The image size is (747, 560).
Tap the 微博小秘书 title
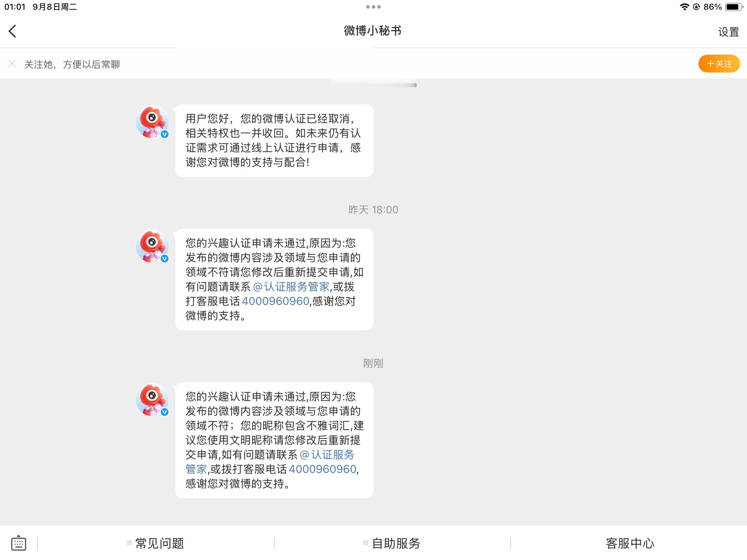(x=372, y=31)
